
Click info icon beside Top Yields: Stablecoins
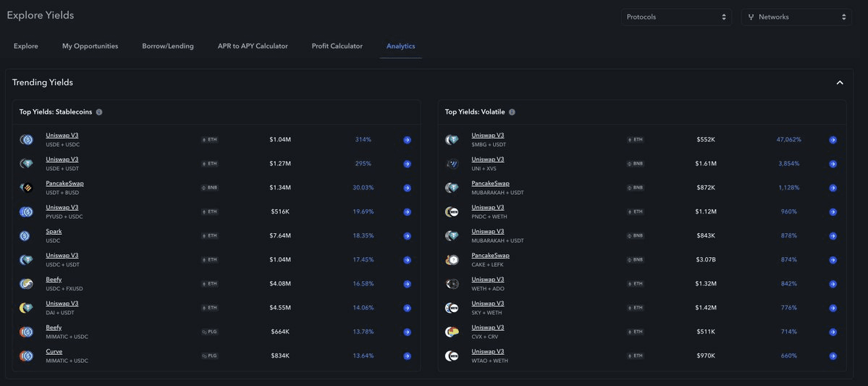point(99,112)
